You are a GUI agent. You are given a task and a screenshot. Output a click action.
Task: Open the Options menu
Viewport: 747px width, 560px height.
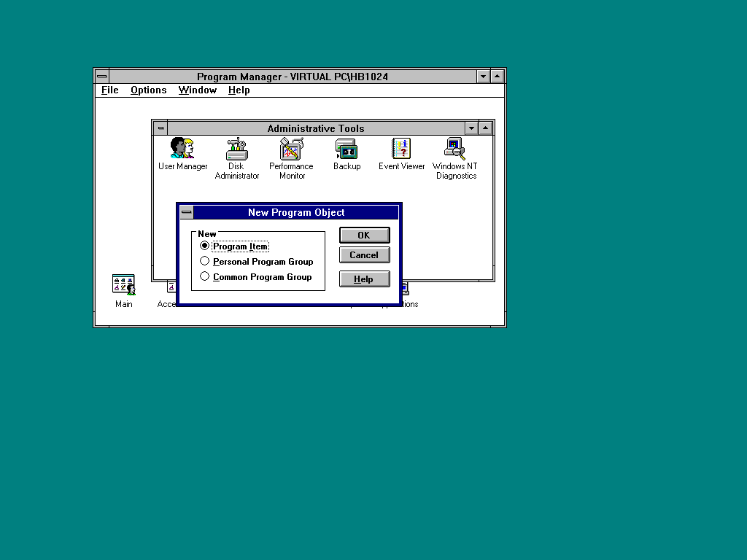[x=149, y=90]
